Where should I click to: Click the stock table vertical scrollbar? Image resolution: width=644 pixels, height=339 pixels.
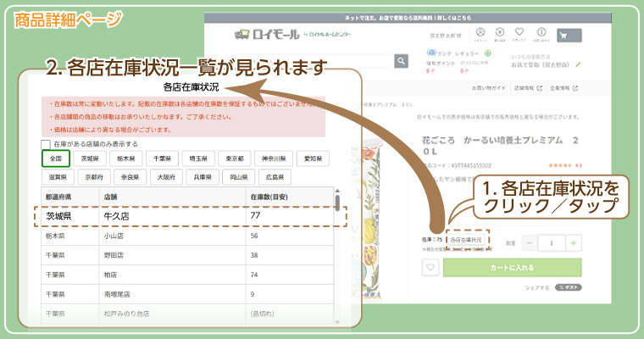(337, 203)
